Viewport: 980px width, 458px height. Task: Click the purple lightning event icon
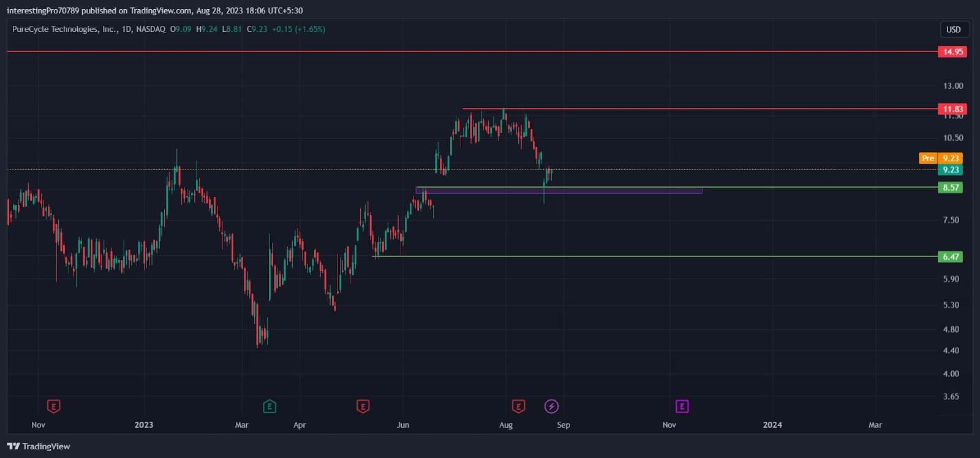[551, 406]
